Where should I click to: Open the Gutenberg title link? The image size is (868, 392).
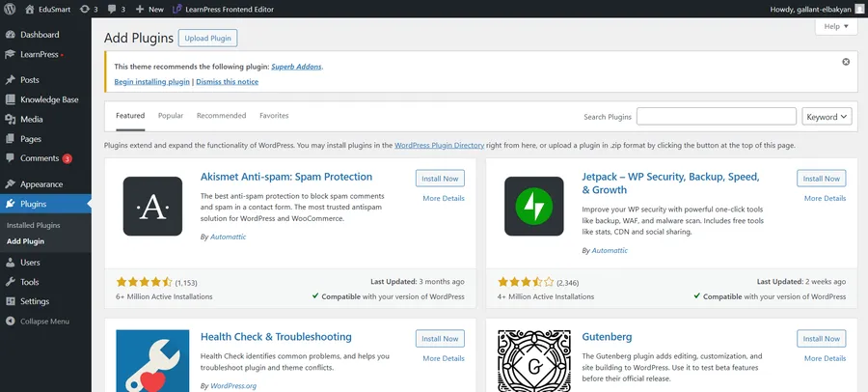607,337
